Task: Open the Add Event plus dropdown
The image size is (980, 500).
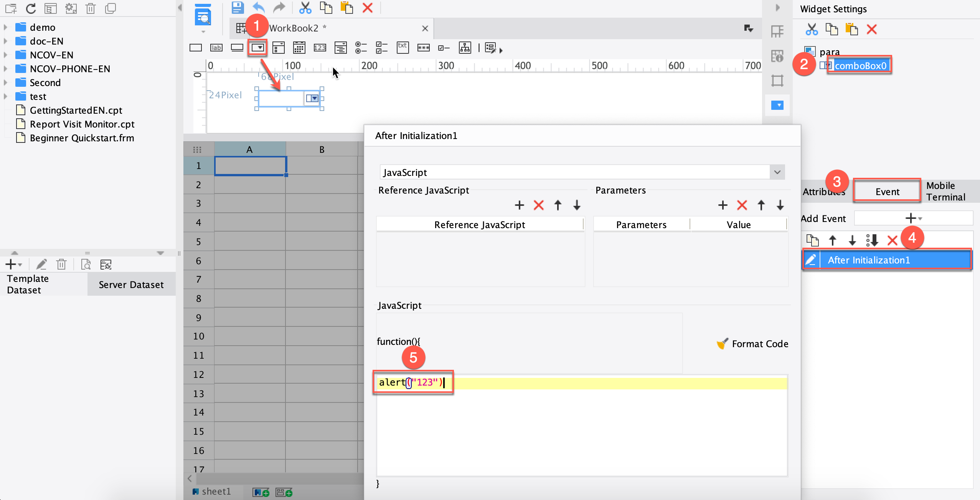Action: tap(913, 219)
